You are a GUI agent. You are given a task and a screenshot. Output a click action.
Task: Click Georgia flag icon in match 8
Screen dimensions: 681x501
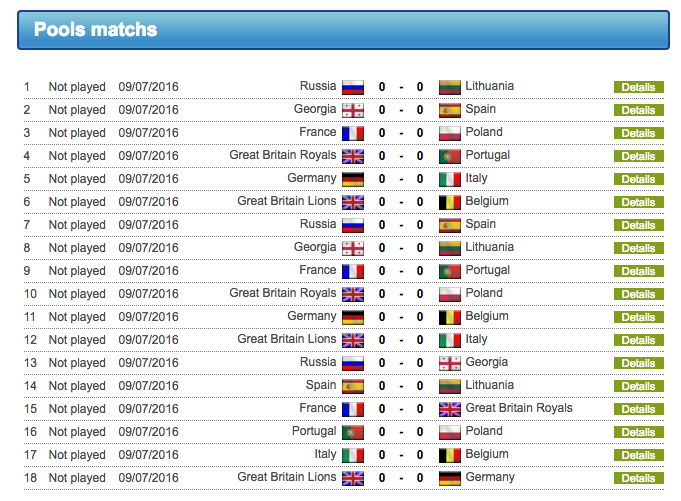point(353,248)
